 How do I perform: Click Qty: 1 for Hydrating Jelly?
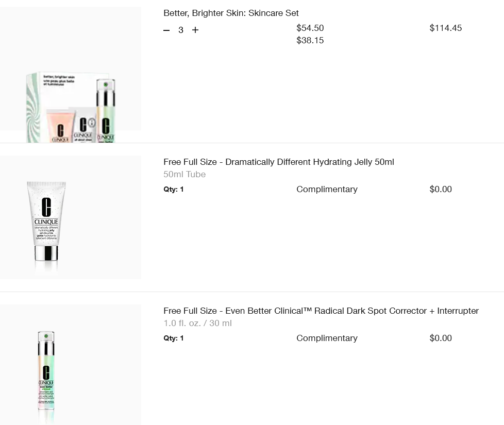[x=174, y=189]
